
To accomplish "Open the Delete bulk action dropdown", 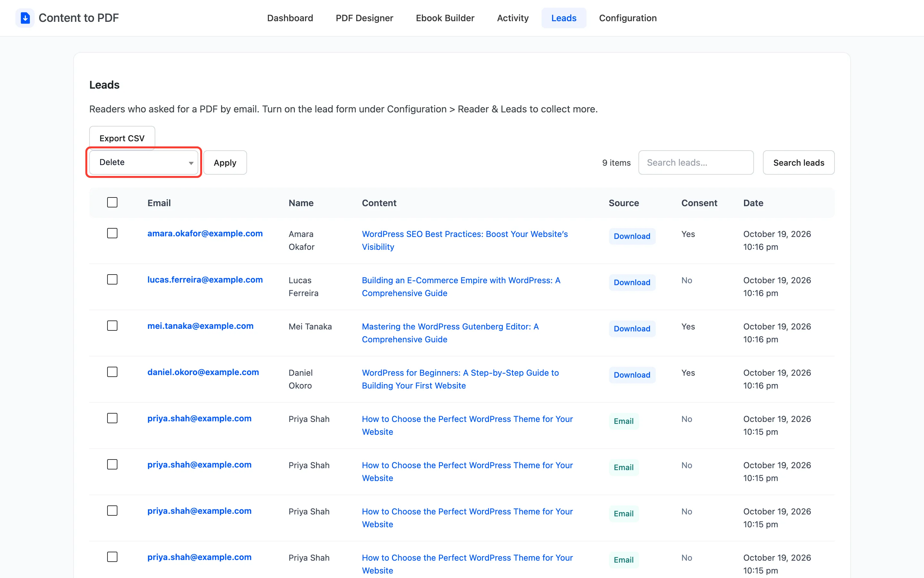I will [143, 162].
